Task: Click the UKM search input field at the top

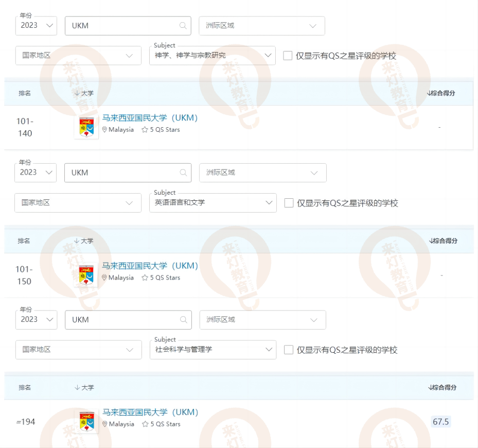Action: pos(123,26)
